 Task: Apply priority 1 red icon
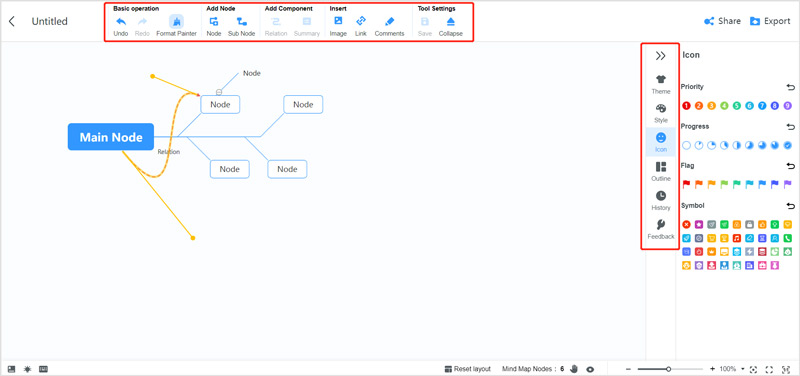686,106
